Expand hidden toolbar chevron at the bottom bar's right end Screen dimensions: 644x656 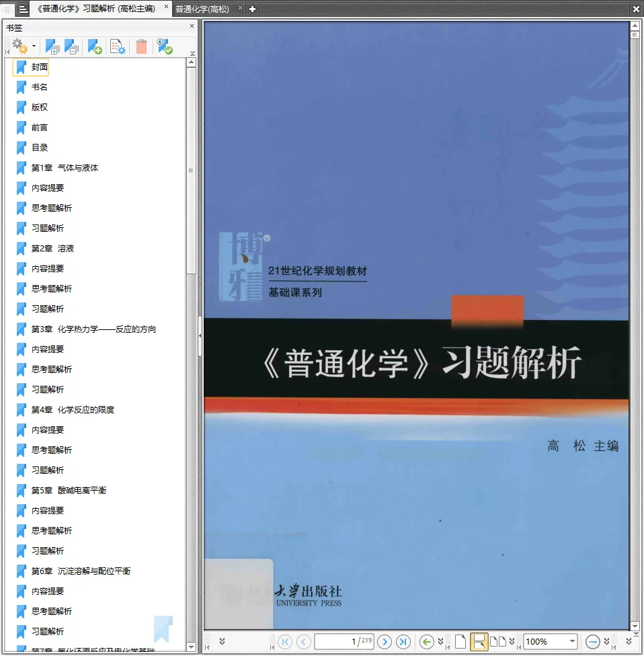coord(629,641)
